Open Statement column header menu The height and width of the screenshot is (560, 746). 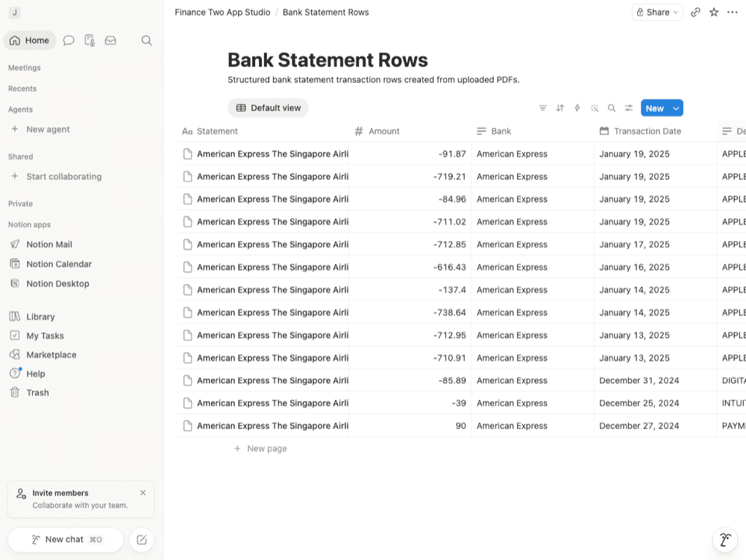click(263, 131)
